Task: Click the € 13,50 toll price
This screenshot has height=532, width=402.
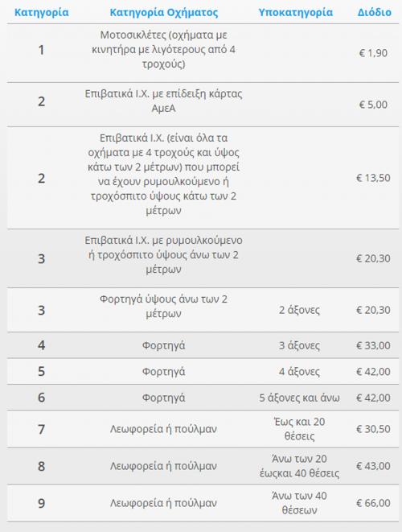Action: (x=373, y=178)
